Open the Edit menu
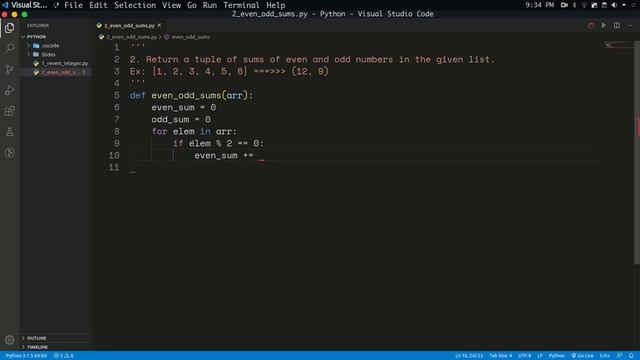This screenshot has width=640, height=360. (98, 5)
